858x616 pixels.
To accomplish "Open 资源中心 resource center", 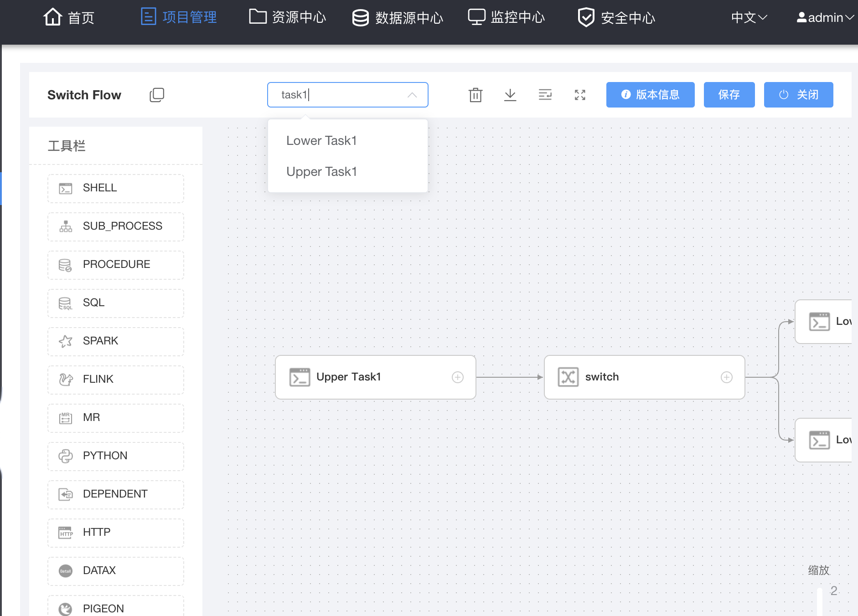I will coord(287,17).
